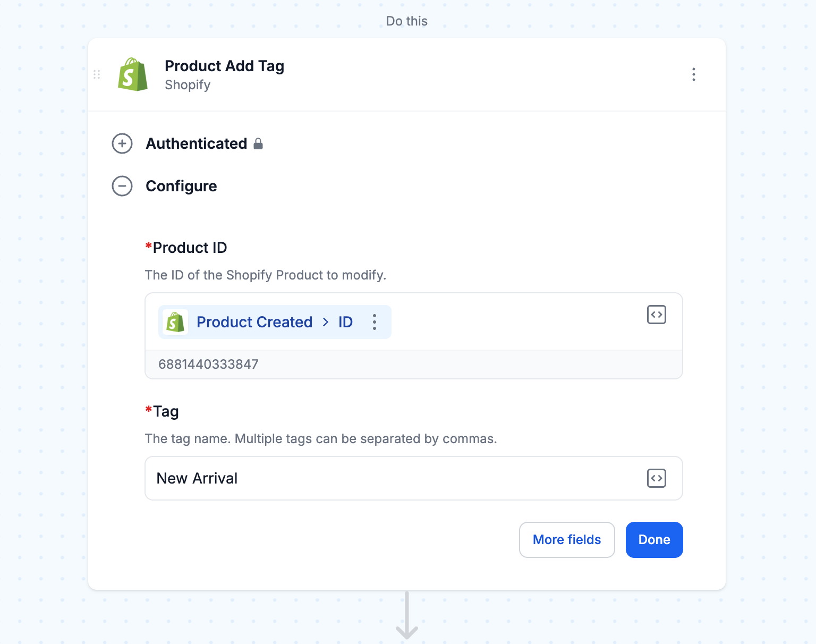The image size is (816, 644).
Task: Expand the Authenticated section
Action: 122,143
